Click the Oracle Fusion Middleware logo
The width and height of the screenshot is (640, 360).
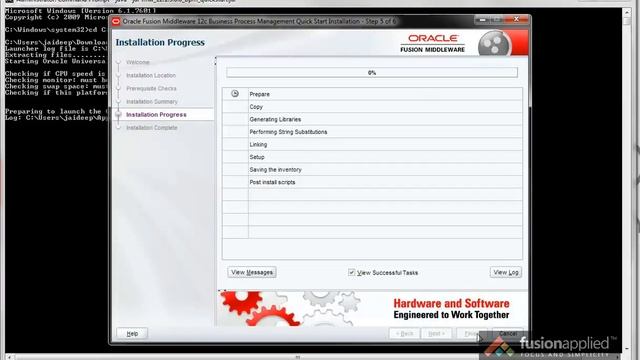(x=432, y=43)
